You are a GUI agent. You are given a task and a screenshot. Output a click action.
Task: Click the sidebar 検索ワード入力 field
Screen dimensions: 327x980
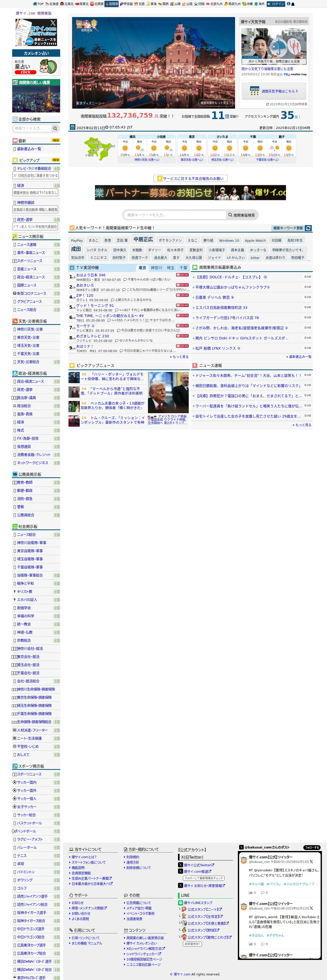(x=32, y=128)
